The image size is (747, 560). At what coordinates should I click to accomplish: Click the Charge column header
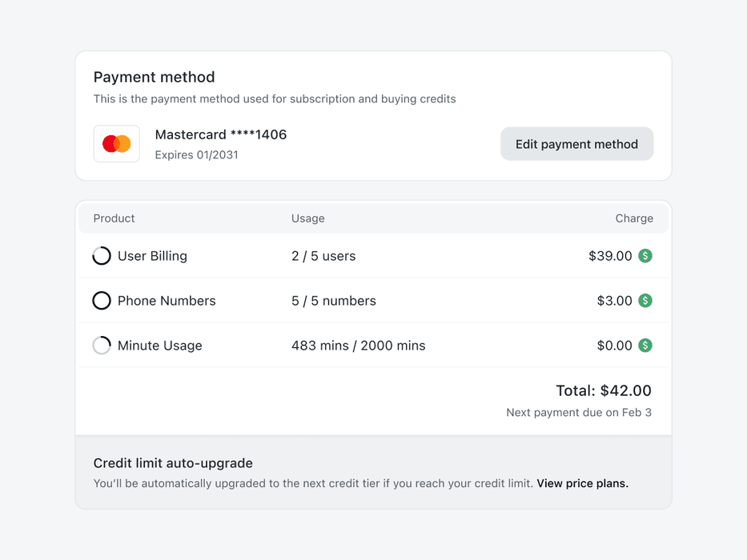tap(633, 218)
